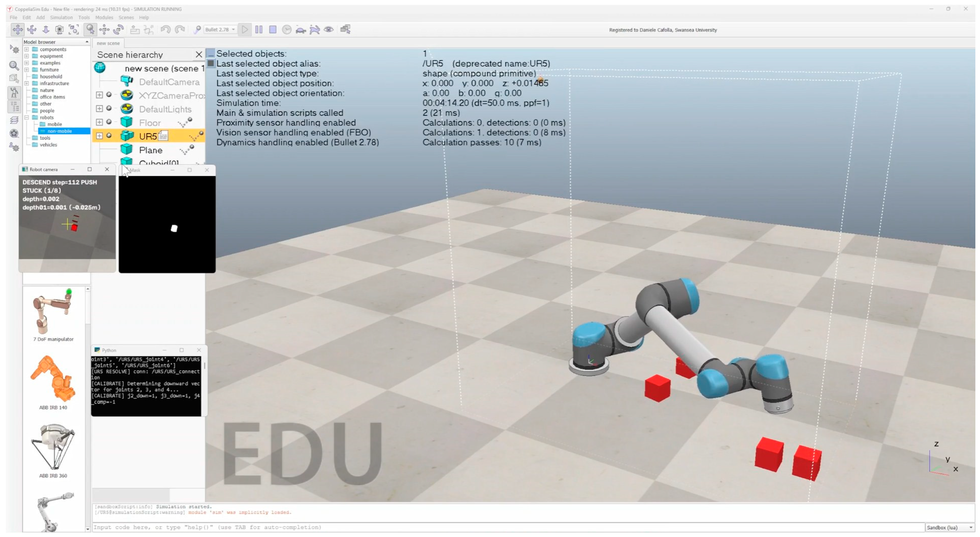The width and height of the screenshot is (980, 537).
Task: Open the File menu
Action: [13, 17]
